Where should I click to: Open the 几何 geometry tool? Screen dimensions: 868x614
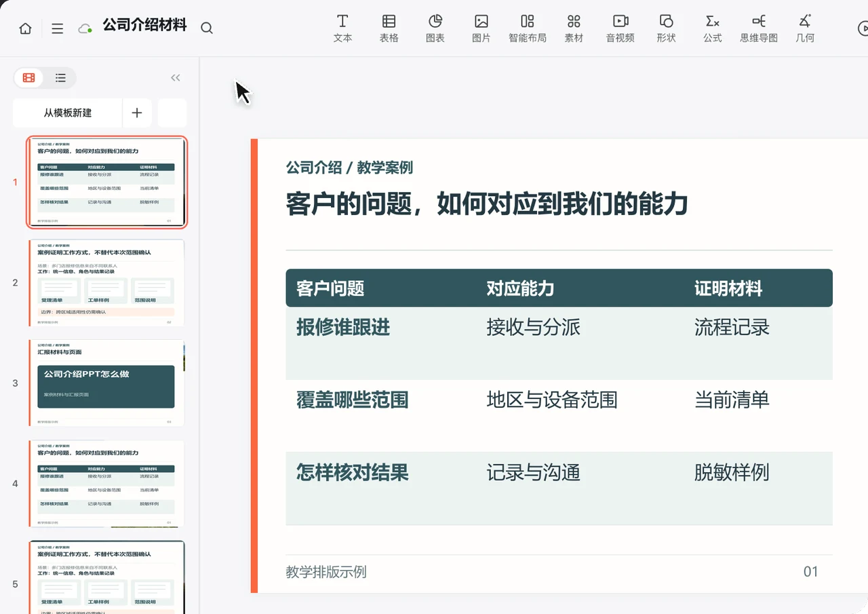click(805, 28)
